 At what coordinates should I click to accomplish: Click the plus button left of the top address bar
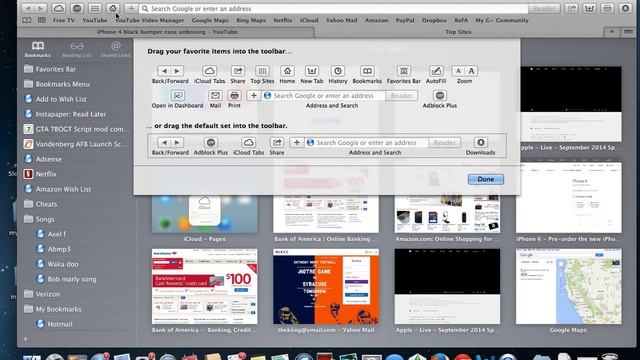[131, 8]
